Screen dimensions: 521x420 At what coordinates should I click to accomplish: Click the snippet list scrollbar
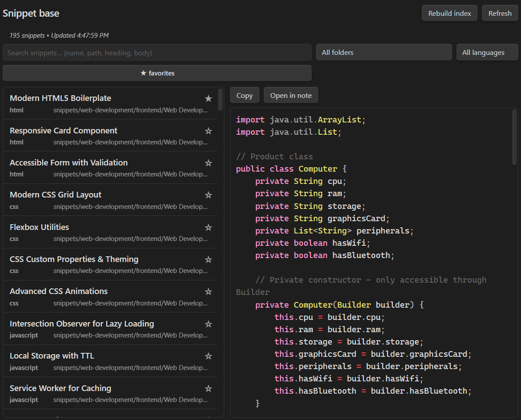pos(220,100)
